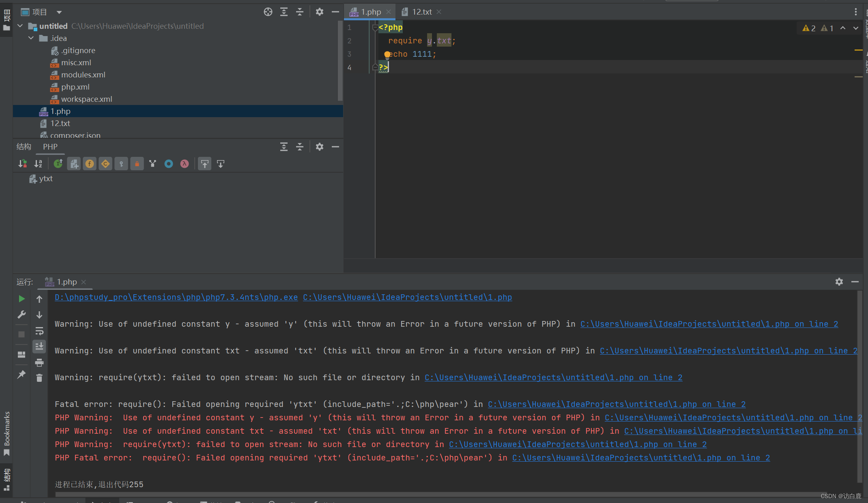This screenshot has height=503, width=868.
Task: Toggle soft-wrap in the console output
Action: (39, 331)
